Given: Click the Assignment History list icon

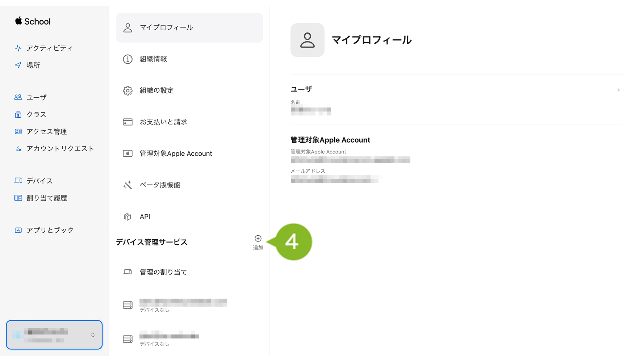Looking at the screenshot, I should point(18,198).
